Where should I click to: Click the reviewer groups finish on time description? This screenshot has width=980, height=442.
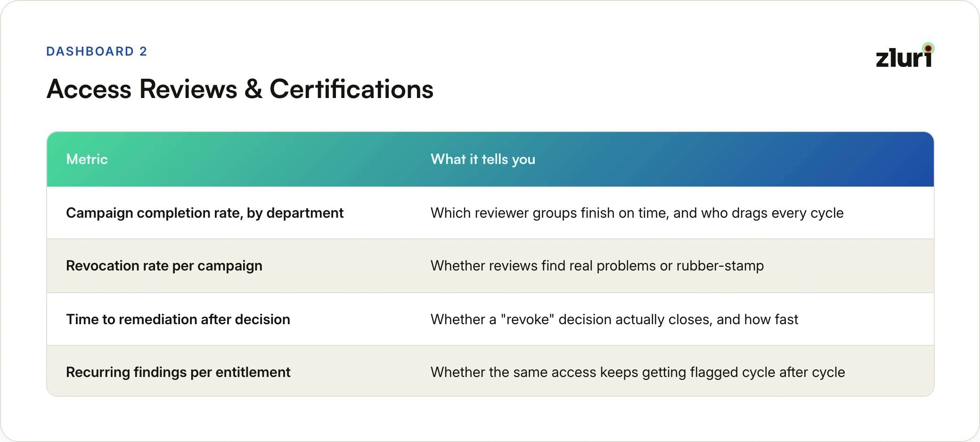pos(637,213)
